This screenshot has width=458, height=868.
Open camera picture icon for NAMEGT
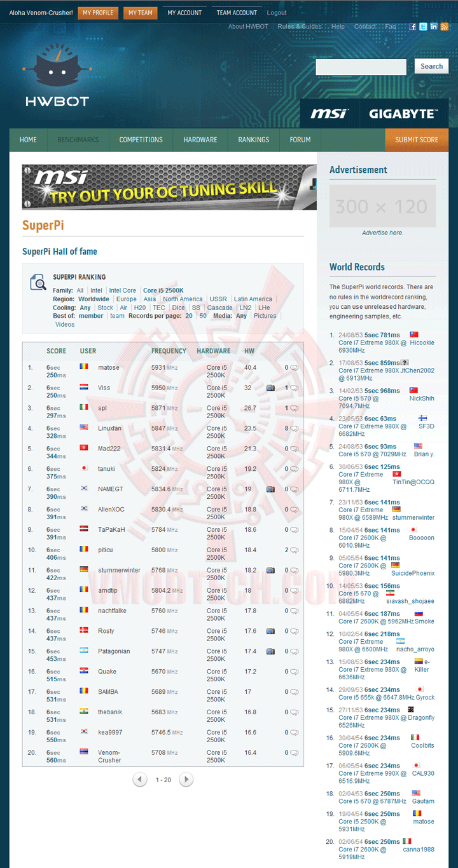270,489
